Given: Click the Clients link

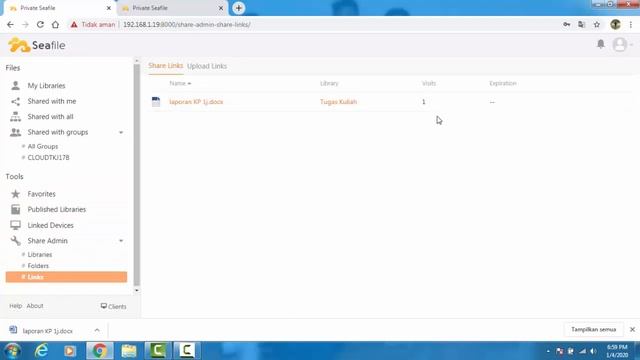Looking at the screenshot, I should pos(113,306).
